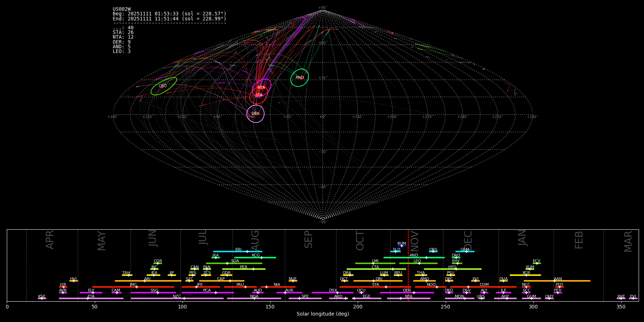The image size is (644, 322).
Task: Select the AUG month label in the timeline
Action: [255, 240]
